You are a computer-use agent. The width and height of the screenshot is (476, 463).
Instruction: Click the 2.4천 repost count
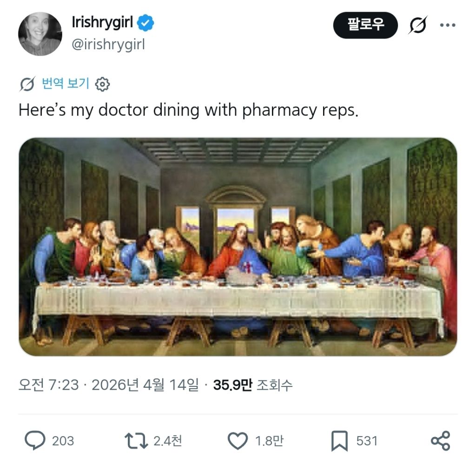click(167, 440)
